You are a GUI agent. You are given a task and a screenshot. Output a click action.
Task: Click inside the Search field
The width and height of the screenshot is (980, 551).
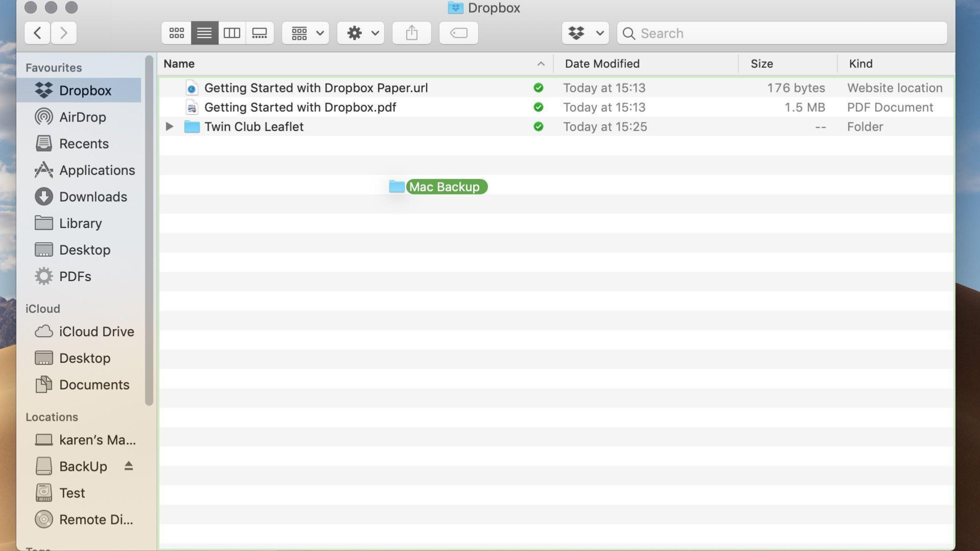[715, 33]
